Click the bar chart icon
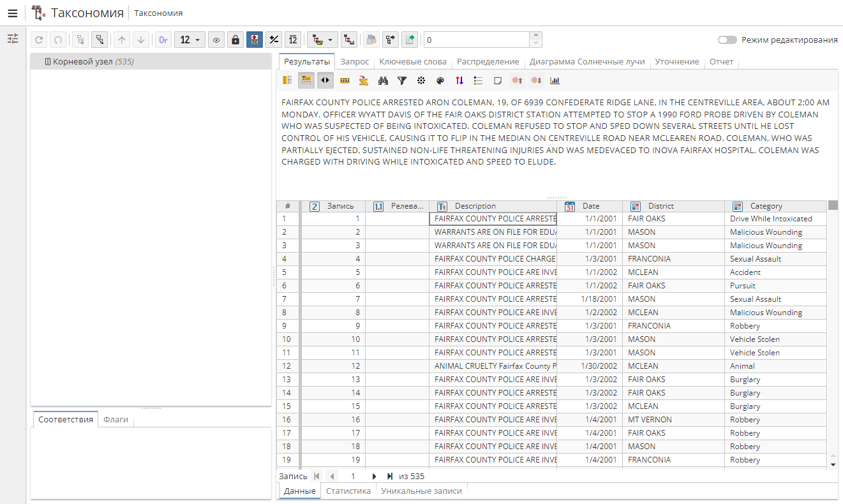 pos(555,80)
